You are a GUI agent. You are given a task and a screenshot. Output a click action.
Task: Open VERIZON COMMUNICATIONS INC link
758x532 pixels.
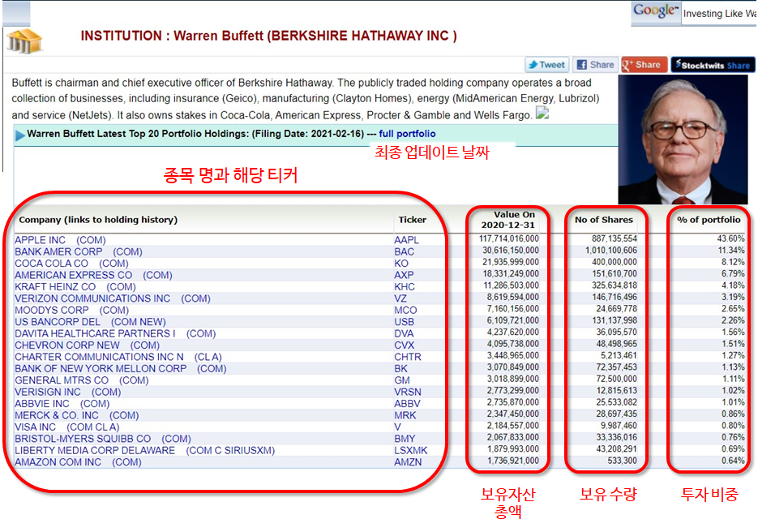(112, 298)
